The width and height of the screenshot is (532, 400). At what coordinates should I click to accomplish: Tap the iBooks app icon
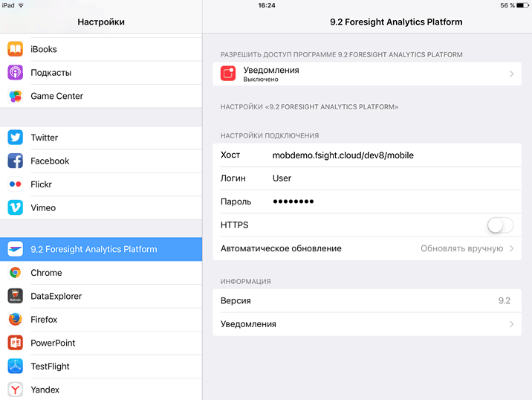[16, 49]
